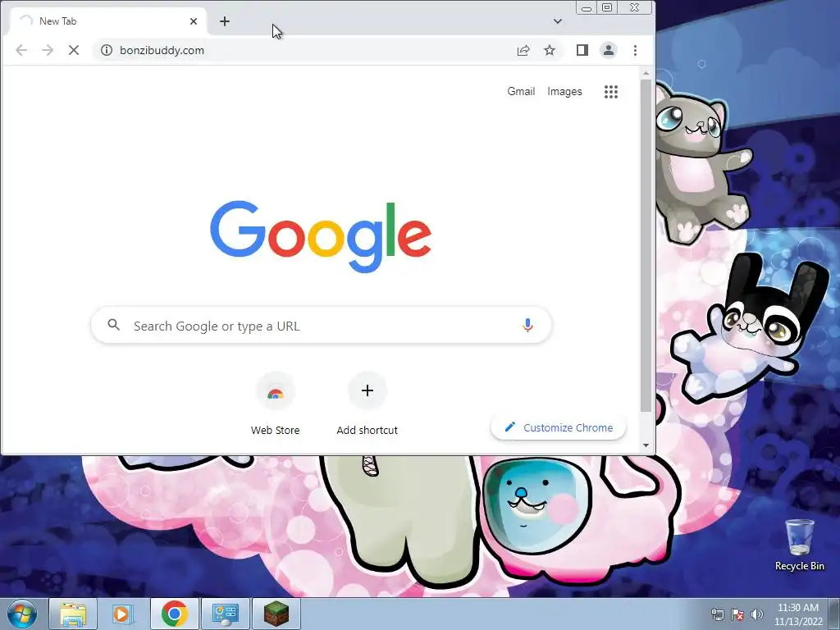Launch Windows Media Player from taskbar
The height and width of the screenshot is (630, 840).
pyautogui.click(x=123, y=614)
